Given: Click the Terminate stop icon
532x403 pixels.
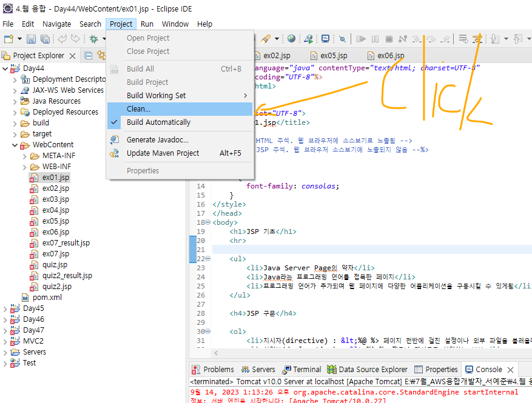Looking at the screenshot, I should pos(389,39).
